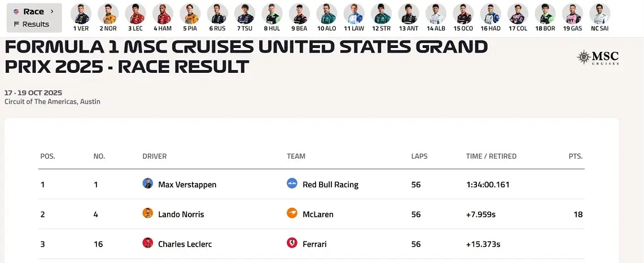Select the 1 VER driver headshot
The height and width of the screenshot is (263, 644).
[x=81, y=13]
